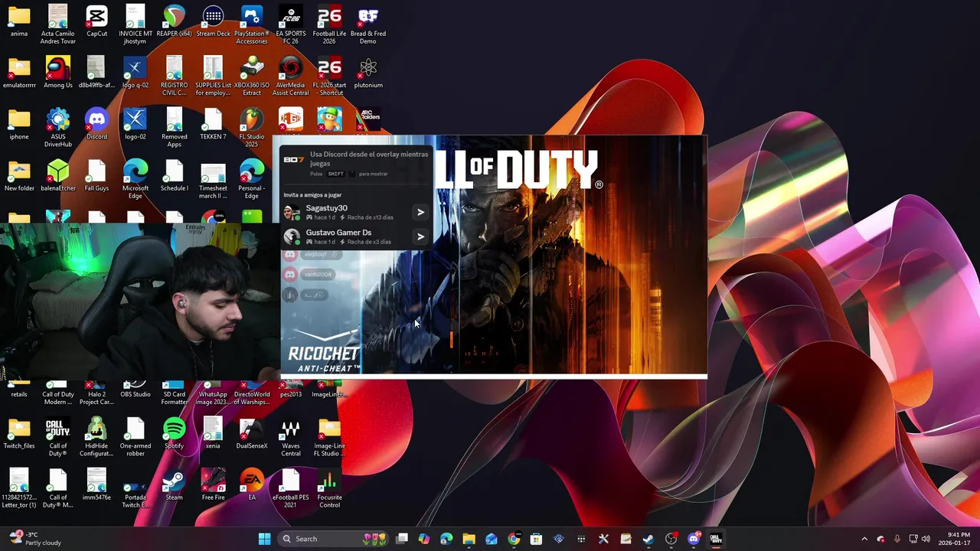The image size is (980, 551).
Task: Open the anima folder on desktop
Action: pyautogui.click(x=19, y=21)
